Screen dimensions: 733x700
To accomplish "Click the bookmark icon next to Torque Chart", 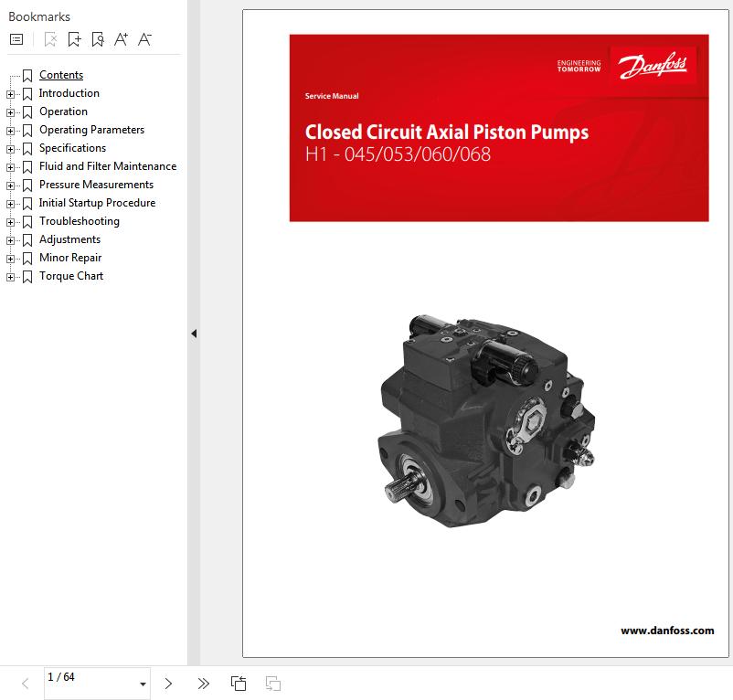I will click(27, 277).
